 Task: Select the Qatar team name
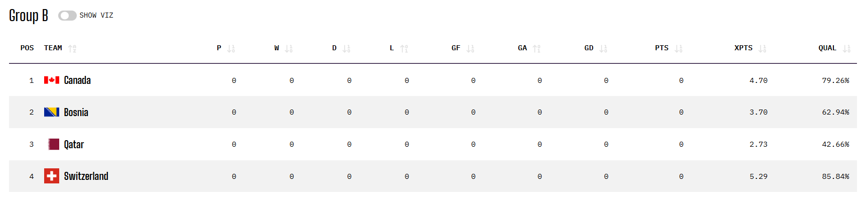74,145
